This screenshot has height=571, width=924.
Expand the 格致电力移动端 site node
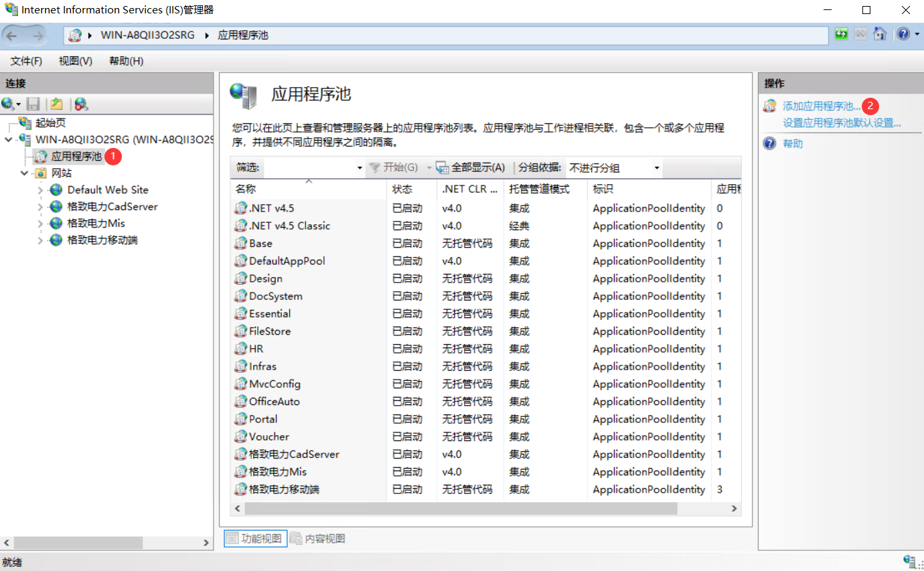coord(40,240)
